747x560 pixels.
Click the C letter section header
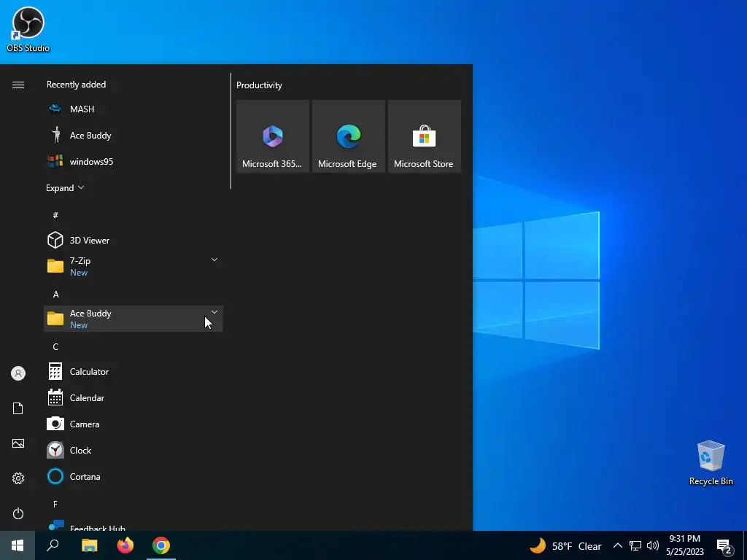coord(55,346)
